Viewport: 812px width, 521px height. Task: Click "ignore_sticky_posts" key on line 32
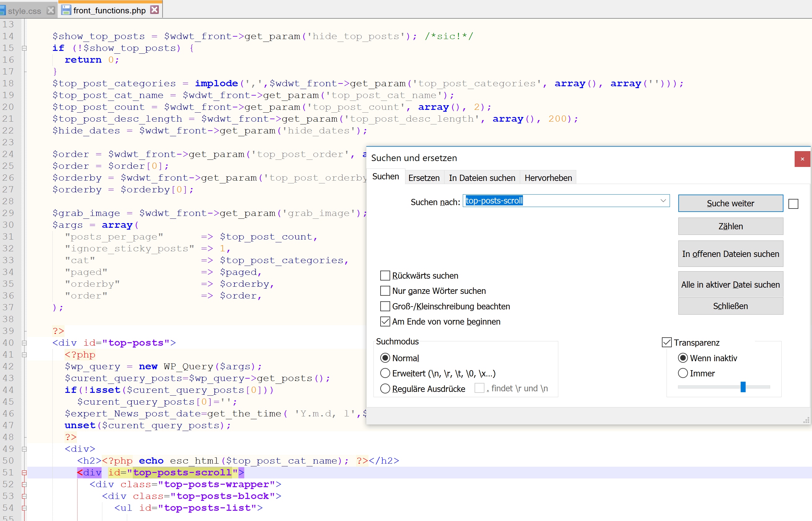[130, 249]
